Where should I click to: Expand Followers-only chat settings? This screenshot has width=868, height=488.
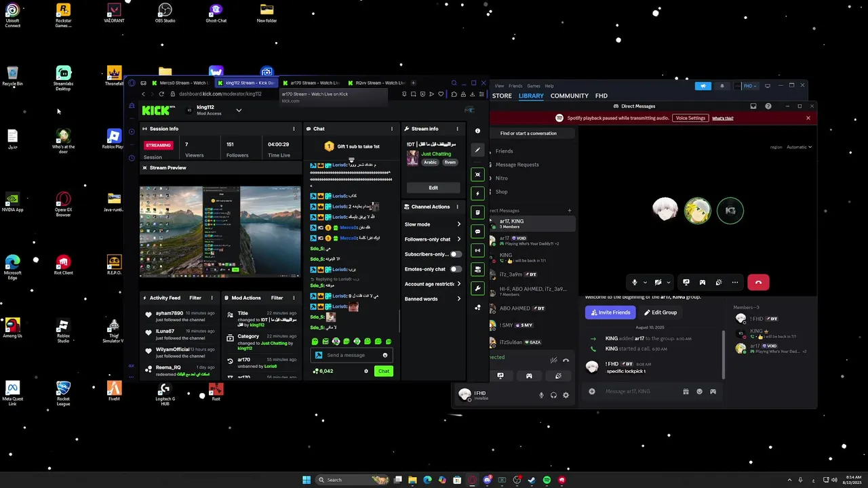click(433, 239)
